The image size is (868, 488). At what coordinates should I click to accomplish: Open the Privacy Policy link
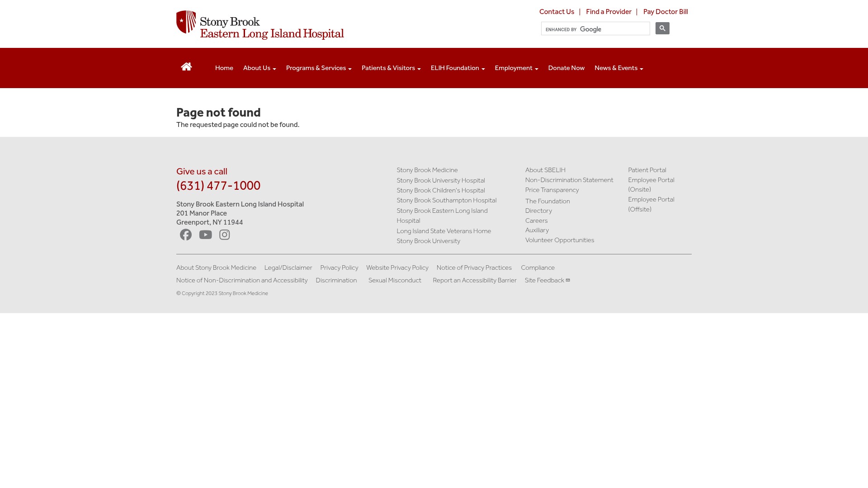339,267
